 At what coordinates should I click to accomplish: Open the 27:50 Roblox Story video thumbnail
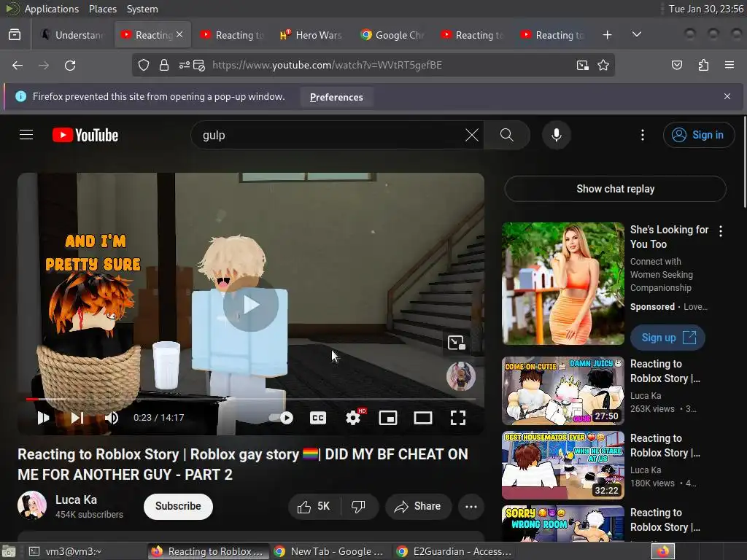pyautogui.click(x=562, y=391)
